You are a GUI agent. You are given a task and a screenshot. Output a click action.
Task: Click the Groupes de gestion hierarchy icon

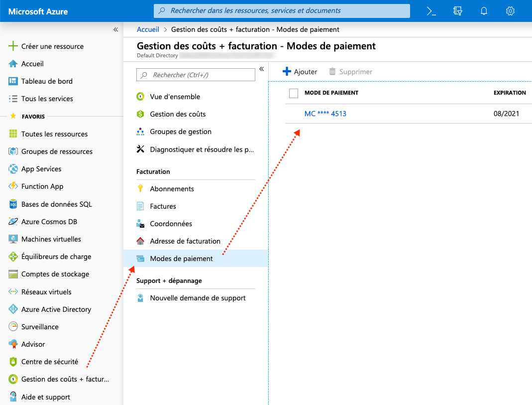coord(140,132)
